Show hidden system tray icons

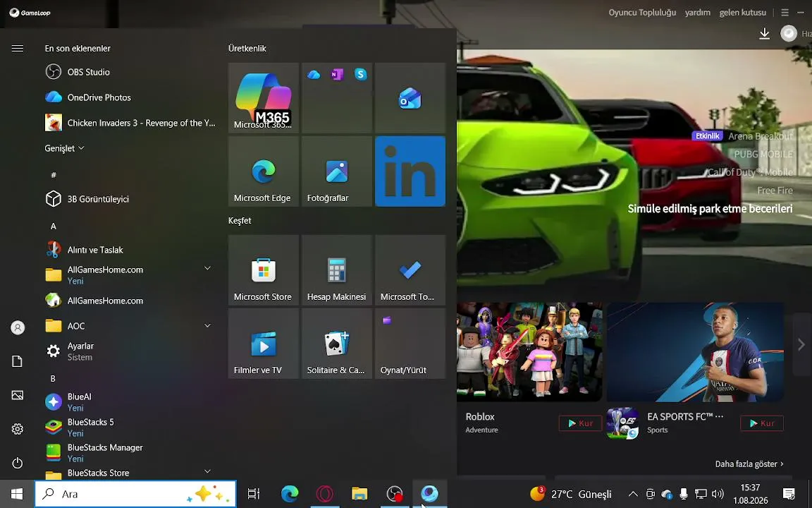click(633, 494)
